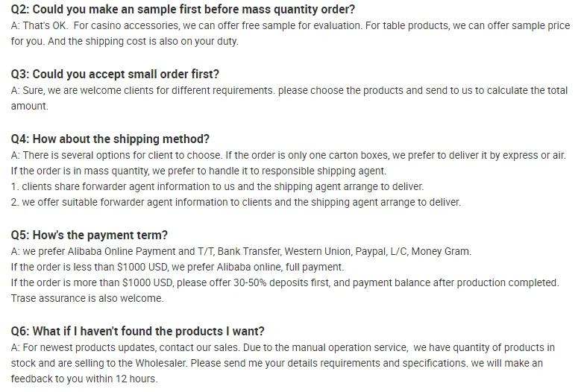Image resolution: width=584 pixels, height=392 pixels.
Task: Click the line about orders less than $1000
Action: click(178, 267)
